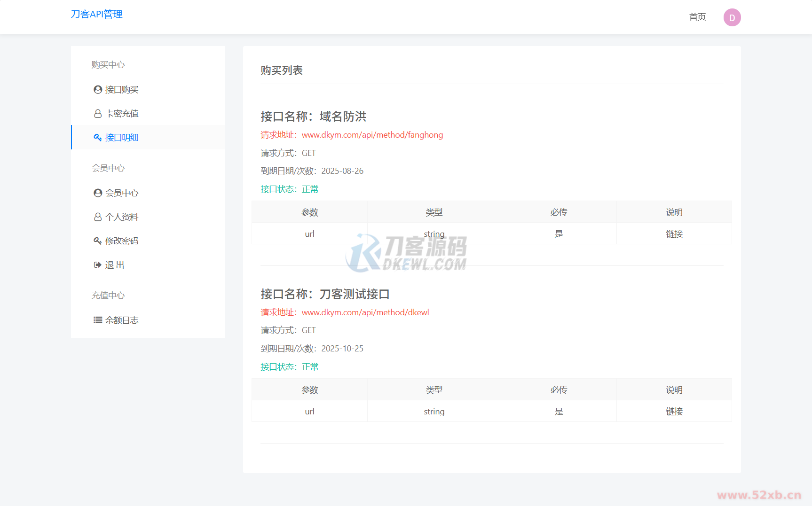
Task: Select 卡密充值 in the sidebar
Action: (x=122, y=114)
